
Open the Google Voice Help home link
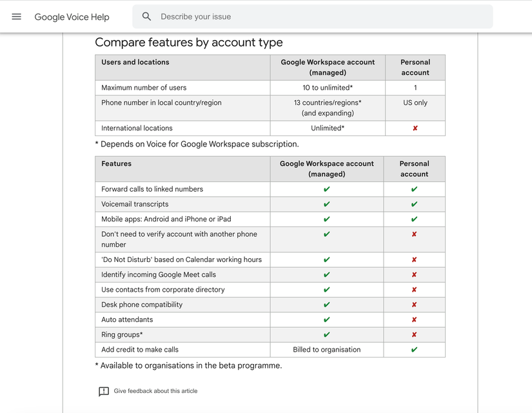click(72, 17)
